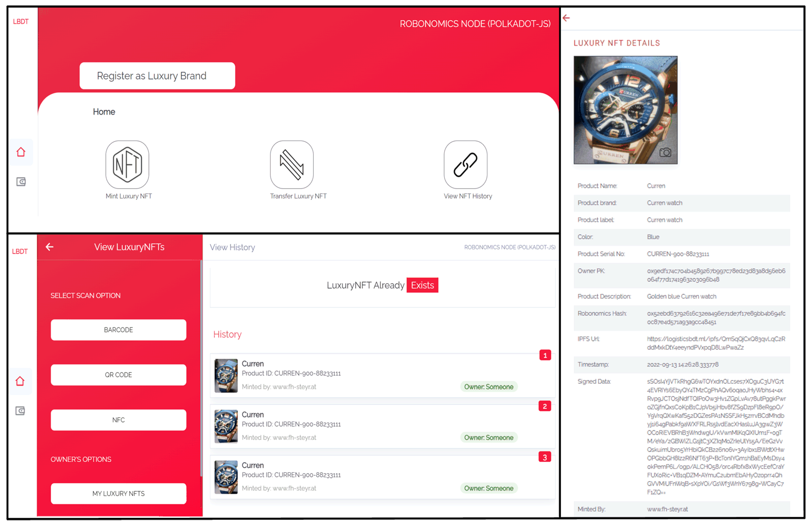Select the QR CODE scan option
The image size is (812, 525).
118,375
